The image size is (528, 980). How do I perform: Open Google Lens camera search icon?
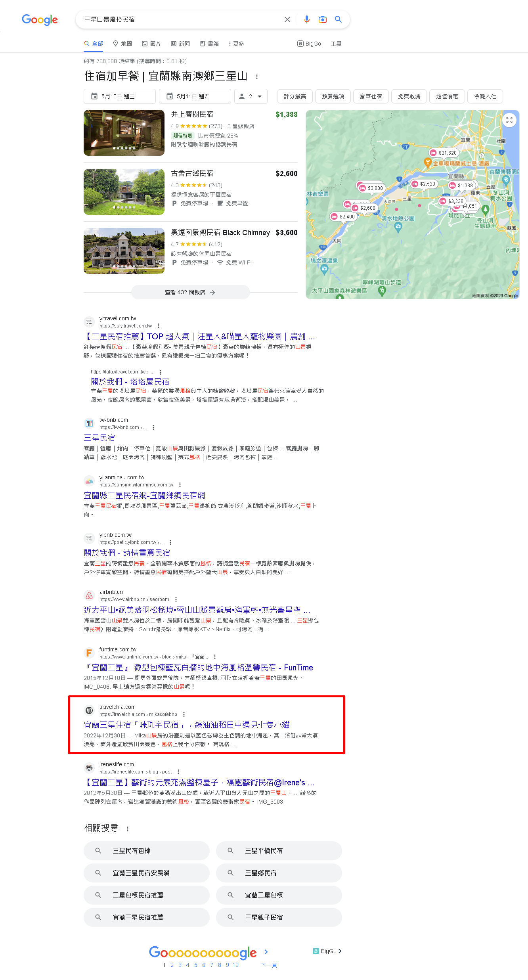[323, 19]
